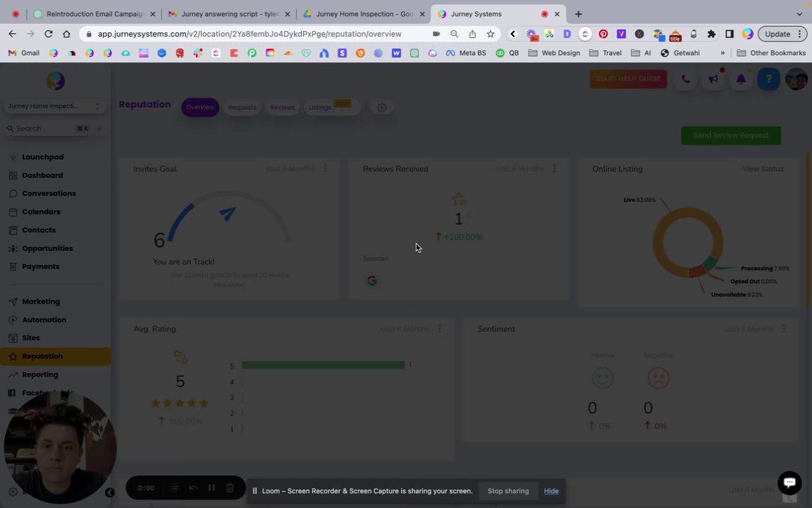
Task: Open the user profile avatar
Action: [796, 79]
